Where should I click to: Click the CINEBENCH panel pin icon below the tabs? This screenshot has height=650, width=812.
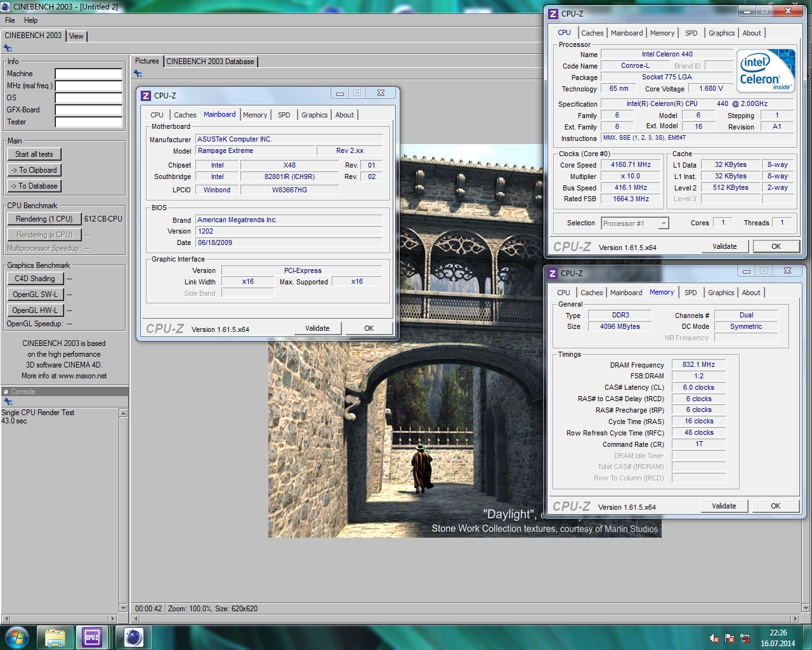click(x=8, y=48)
